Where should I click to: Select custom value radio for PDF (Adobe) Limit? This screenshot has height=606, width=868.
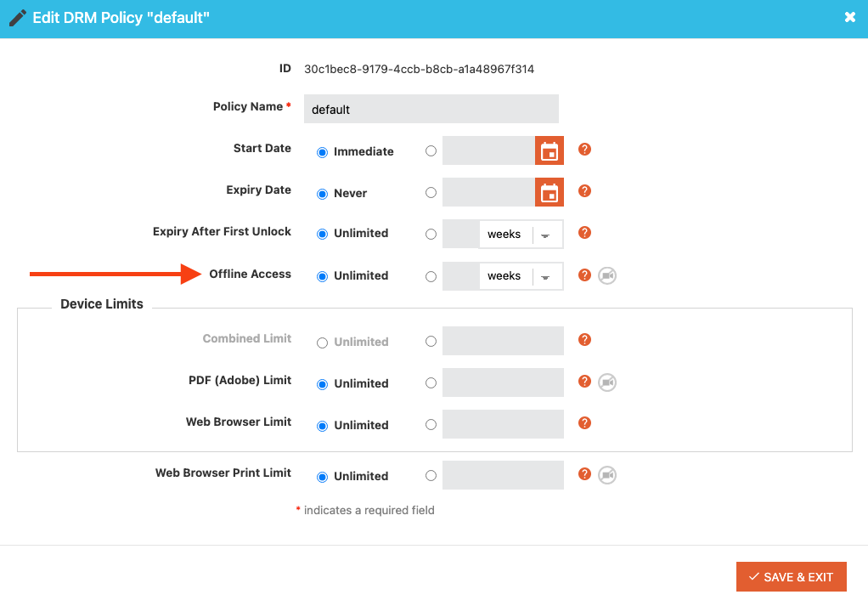[431, 382]
